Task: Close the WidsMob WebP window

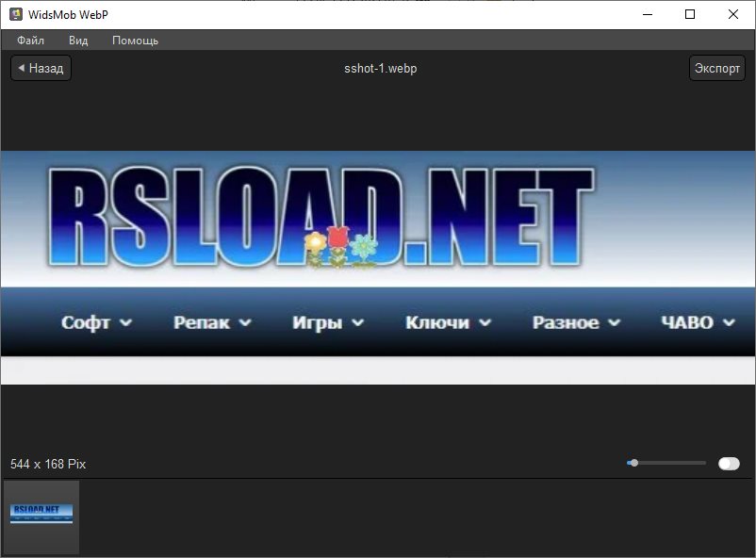Action: (x=732, y=14)
